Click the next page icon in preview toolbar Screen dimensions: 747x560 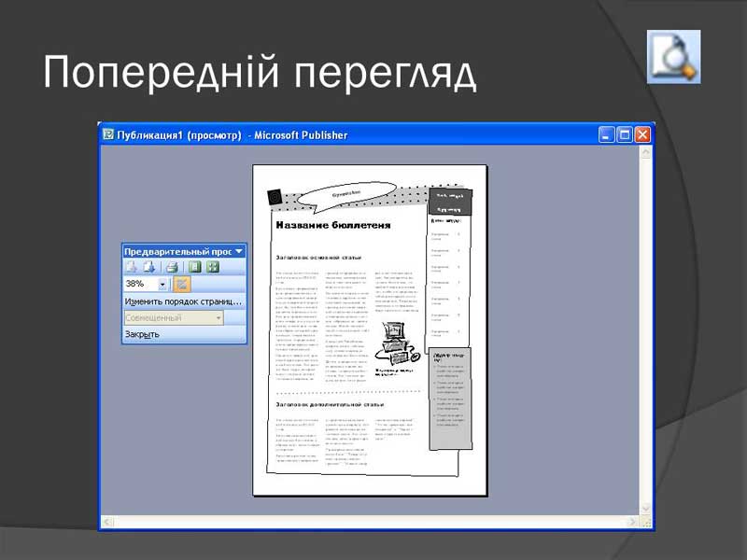click(148, 267)
